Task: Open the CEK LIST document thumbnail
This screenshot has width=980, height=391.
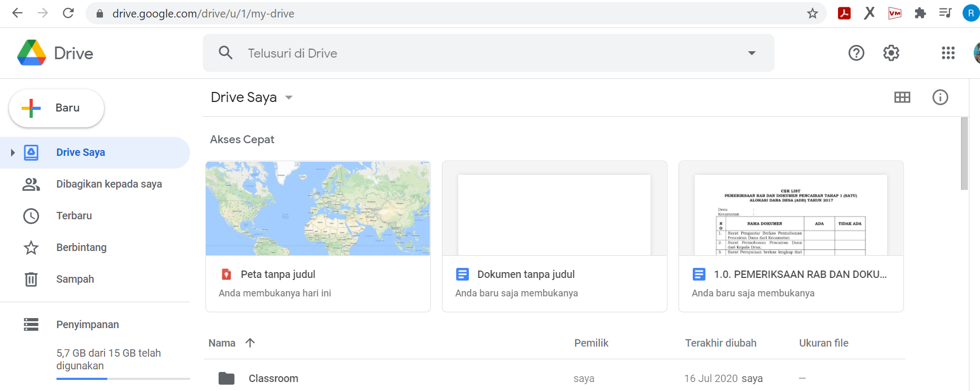Action: [791, 209]
